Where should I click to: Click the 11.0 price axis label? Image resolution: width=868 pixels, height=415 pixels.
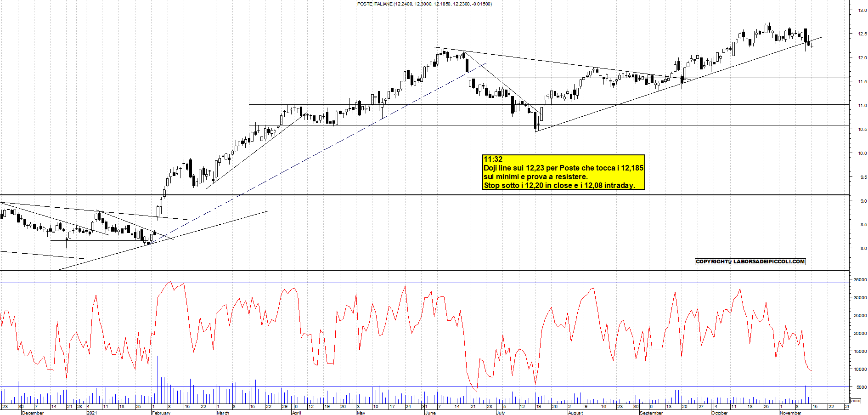click(862, 106)
